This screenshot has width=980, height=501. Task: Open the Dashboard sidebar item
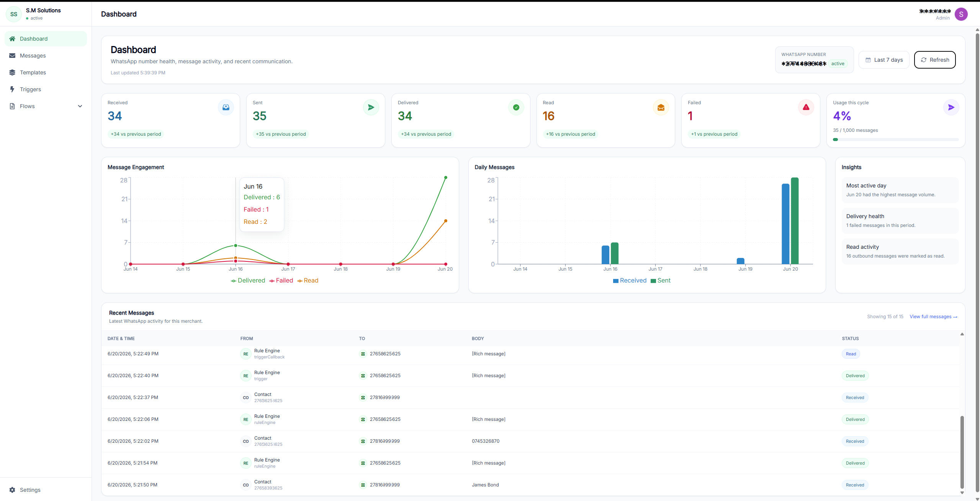pyautogui.click(x=46, y=39)
